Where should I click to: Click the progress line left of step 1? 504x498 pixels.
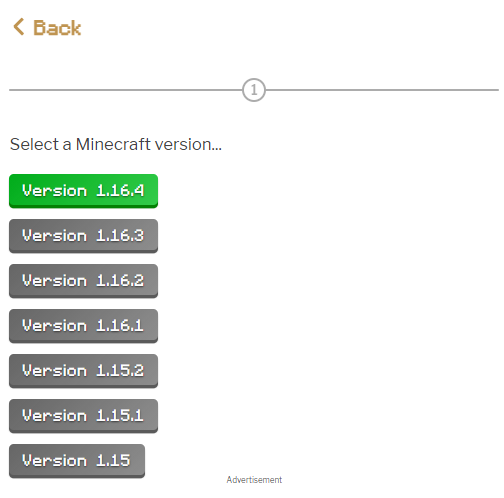(x=125, y=90)
